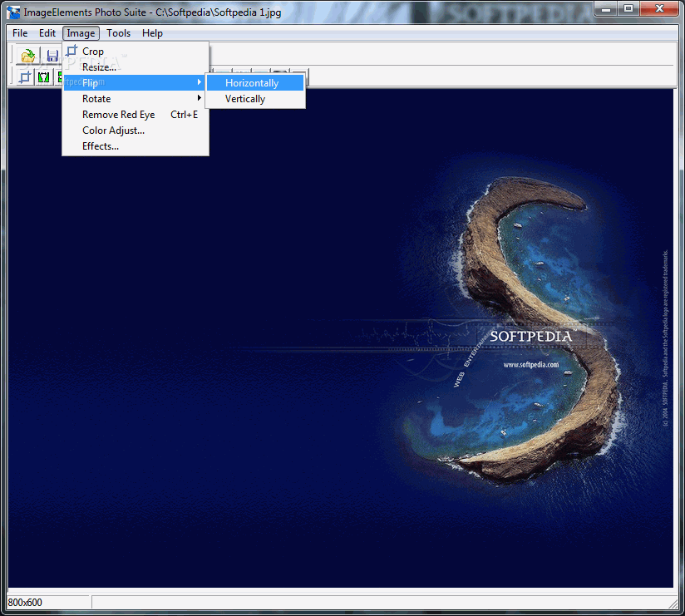The image size is (685, 616).
Task: Select the Crop tool toolbar icon
Action: (x=25, y=77)
